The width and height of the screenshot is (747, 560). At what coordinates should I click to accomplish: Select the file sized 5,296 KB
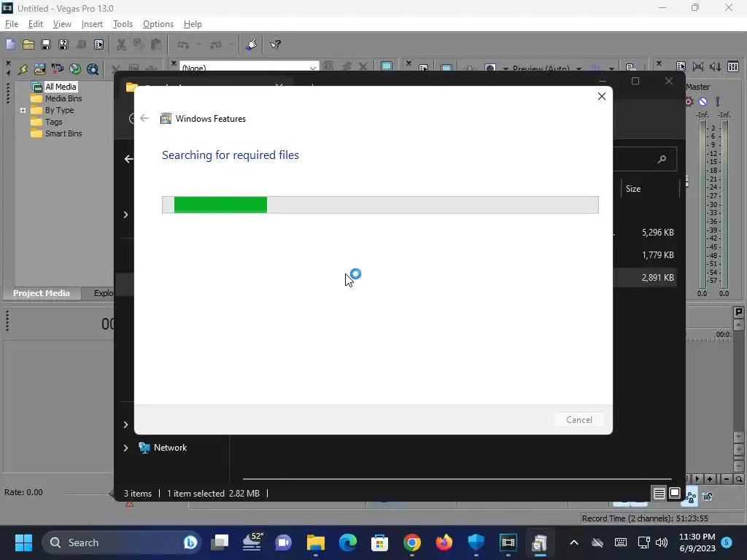coord(657,233)
